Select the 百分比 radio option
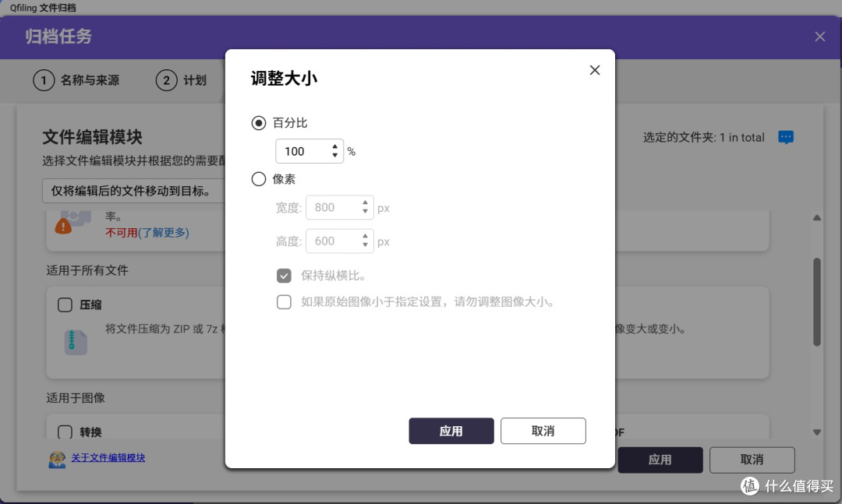This screenshot has height=504, width=842. pos(258,123)
